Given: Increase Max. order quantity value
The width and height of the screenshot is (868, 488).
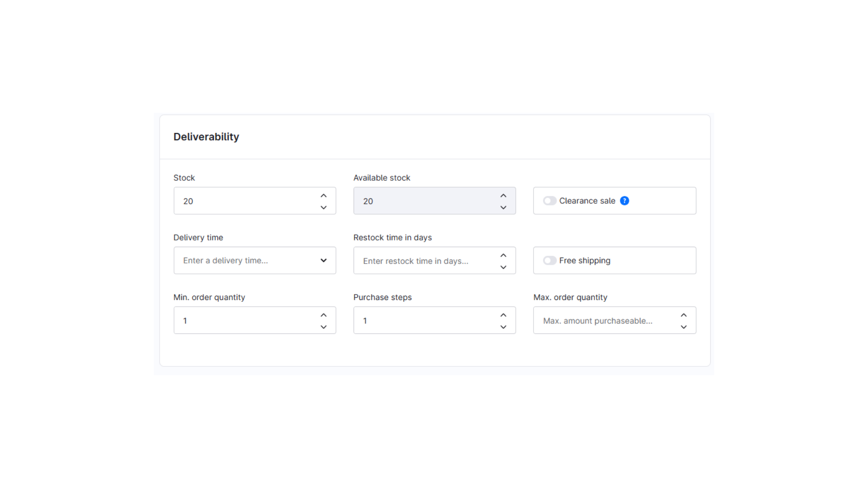Looking at the screenshot, I should click(684, 315).
